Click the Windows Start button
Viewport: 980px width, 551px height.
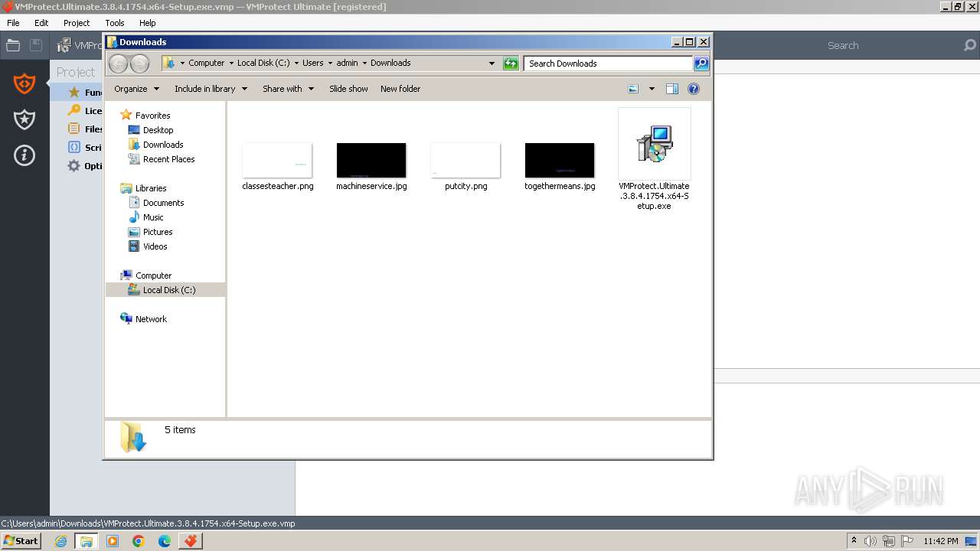(x=21, y=541)
